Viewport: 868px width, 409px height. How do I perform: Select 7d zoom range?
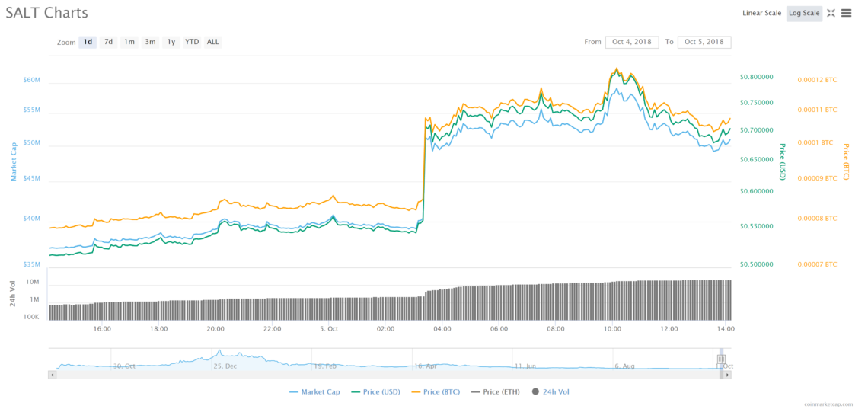pos(108,42)
